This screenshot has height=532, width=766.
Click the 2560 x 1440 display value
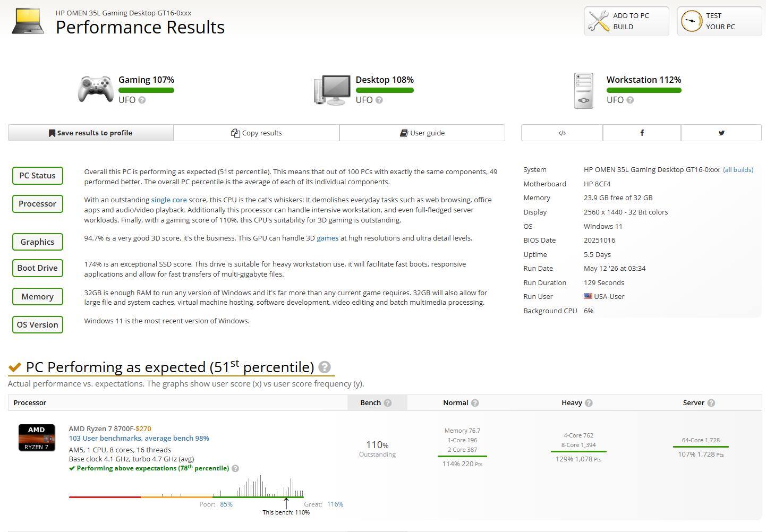(x=626, y=212)
